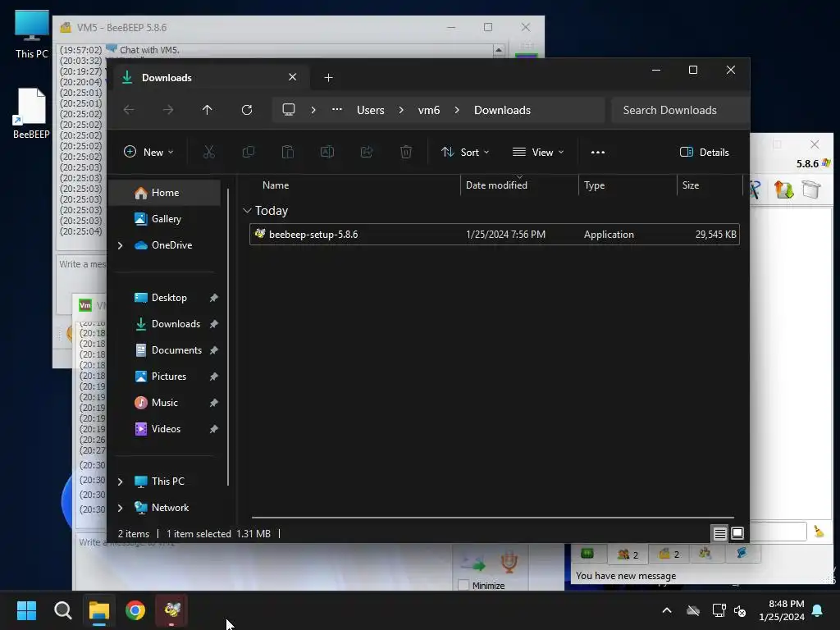Open the BeeBEEP users tab showing 2
The image size is (840, 630).
click(628, 554)
